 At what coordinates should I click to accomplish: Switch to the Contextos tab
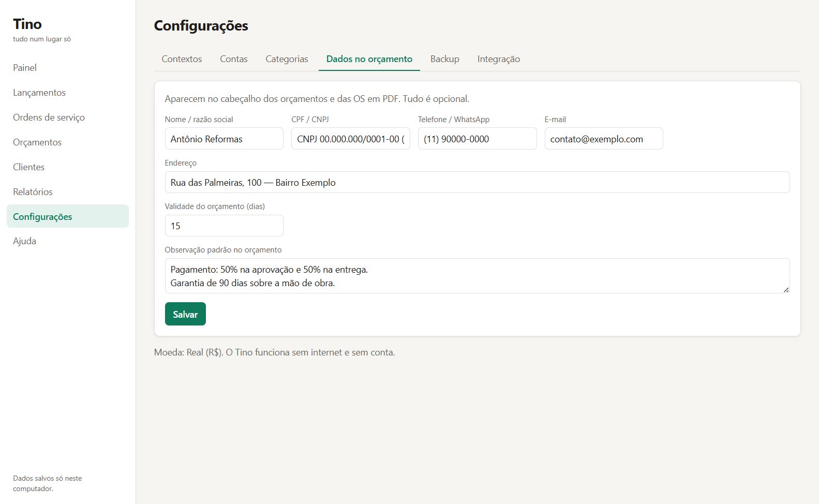coord(182,59)
